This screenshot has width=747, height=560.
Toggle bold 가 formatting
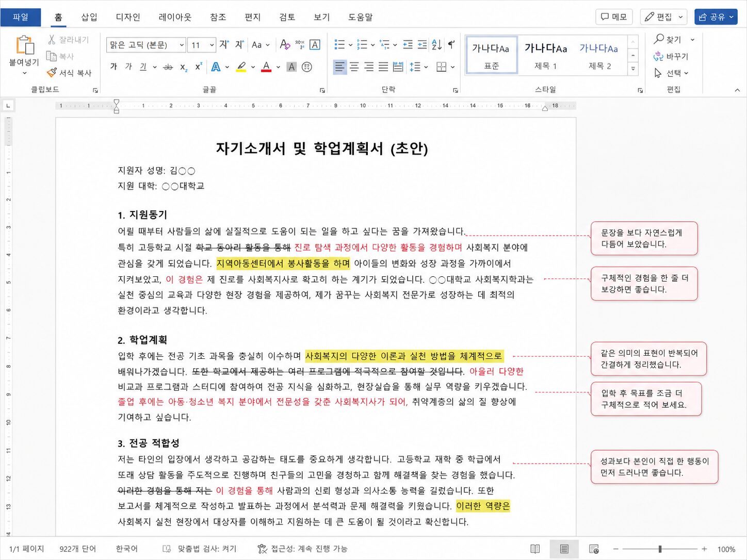(x=114, y=67)
